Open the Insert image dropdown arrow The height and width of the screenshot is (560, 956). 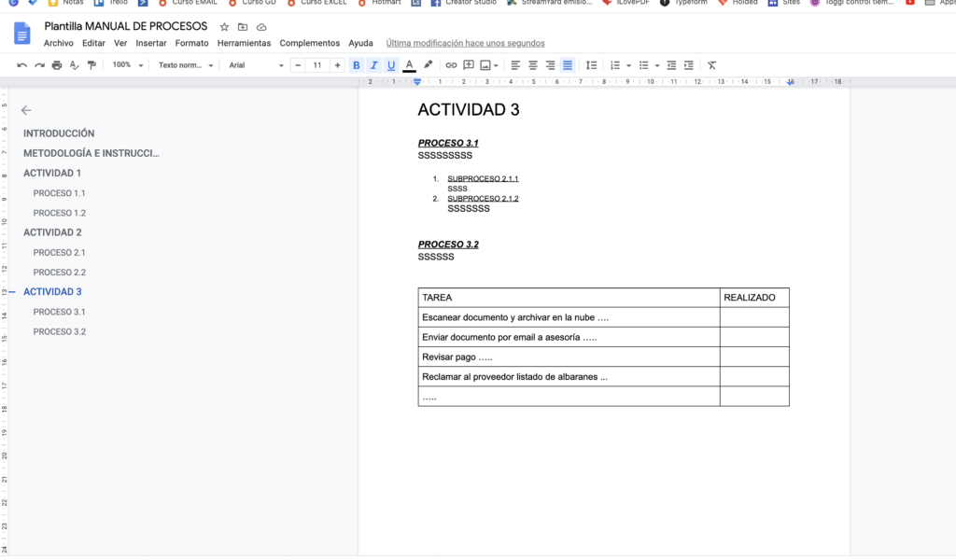pyautogui.click(x=496, y=66)
